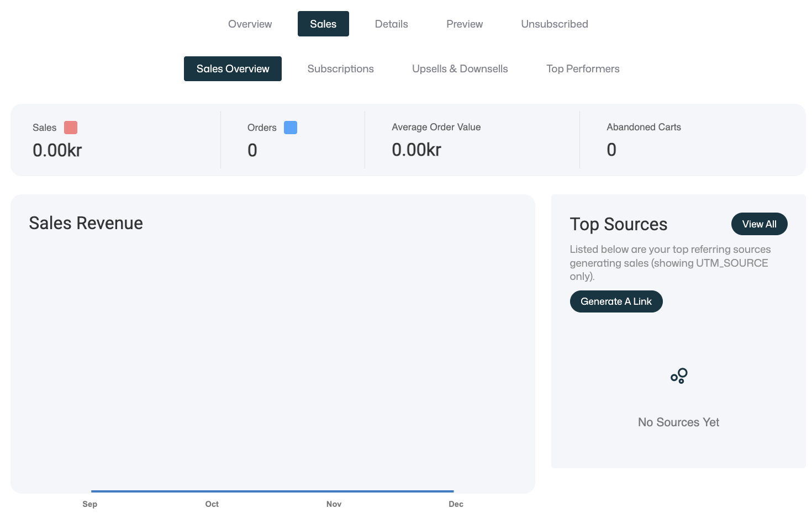This screenshot has width=812, height=519.
Task: Click the No Sources bubbles icon
Action: point(679,375)
